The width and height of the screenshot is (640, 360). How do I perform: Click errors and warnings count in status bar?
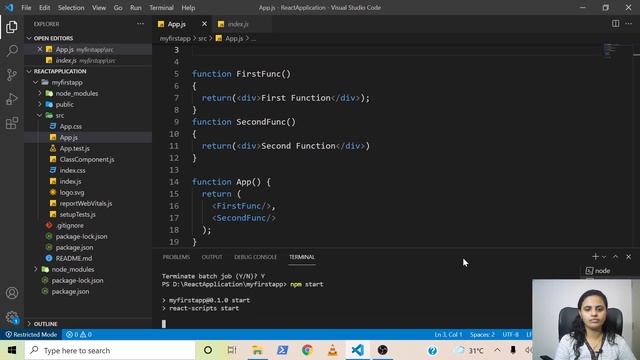[x=79, y=335]
